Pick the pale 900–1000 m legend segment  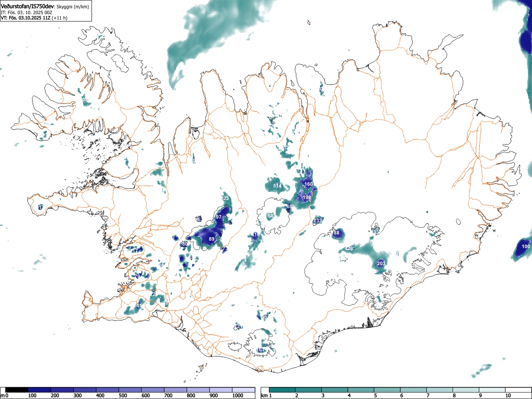coord(221,390)
